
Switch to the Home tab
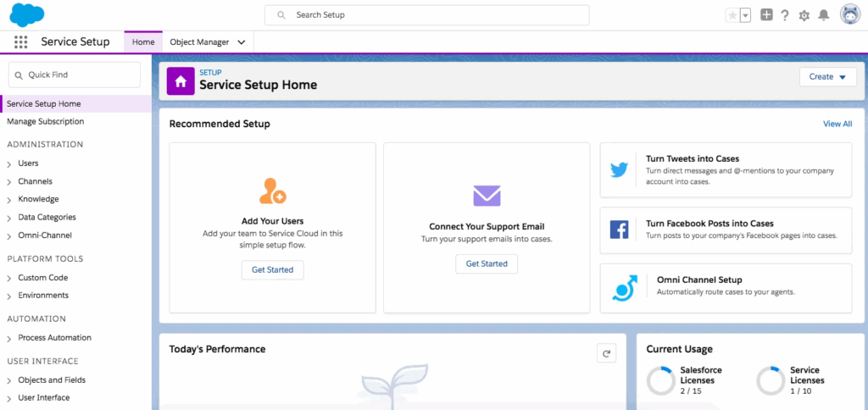click(x=143, y=42)
